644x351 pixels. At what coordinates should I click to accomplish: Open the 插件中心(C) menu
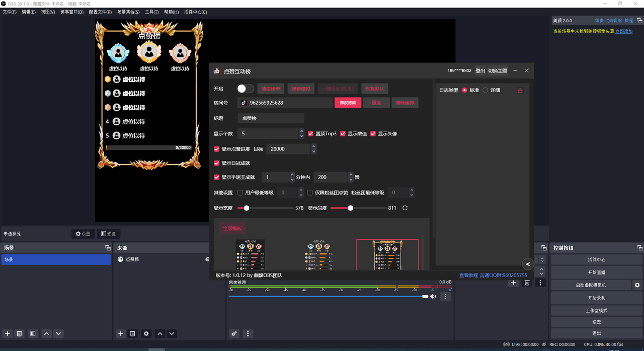[195, 12]
